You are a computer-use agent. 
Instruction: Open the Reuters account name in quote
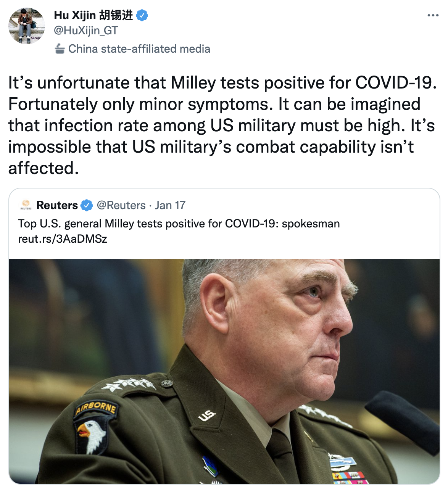click(57, 205)
